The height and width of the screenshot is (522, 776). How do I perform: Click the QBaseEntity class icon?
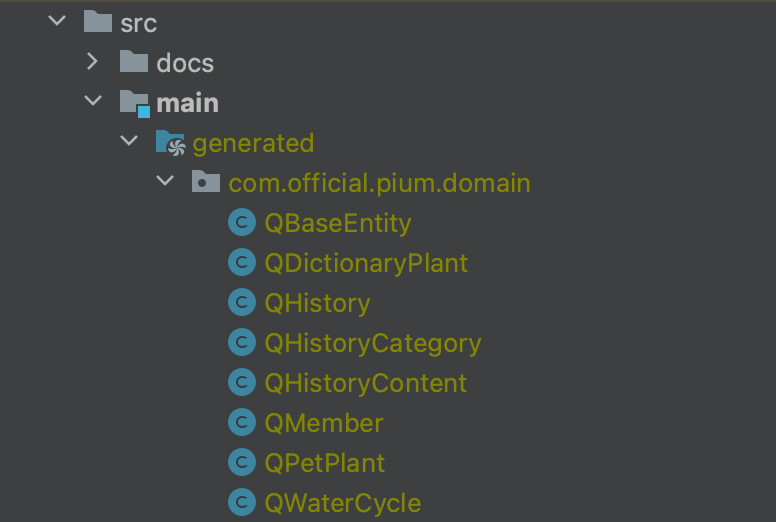(241, 223)
